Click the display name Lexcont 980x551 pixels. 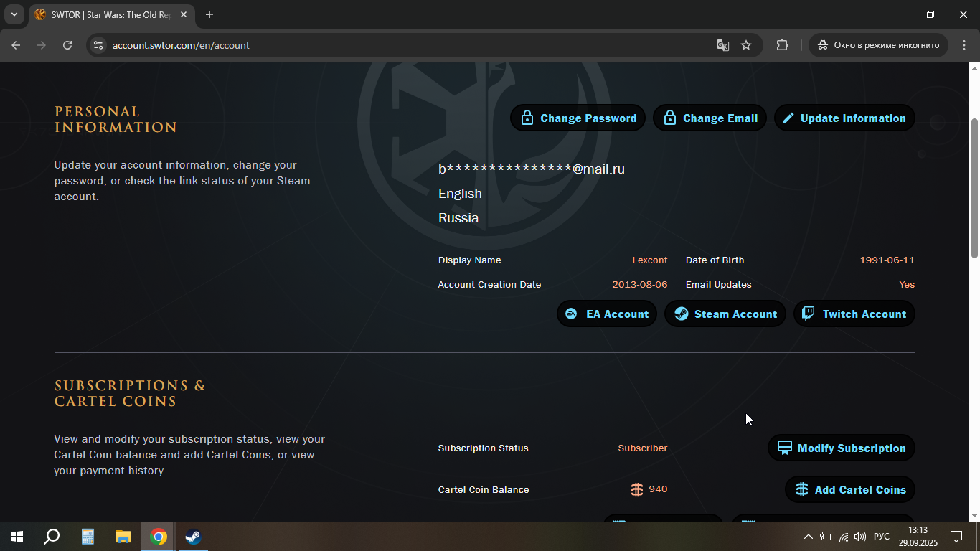650,260
